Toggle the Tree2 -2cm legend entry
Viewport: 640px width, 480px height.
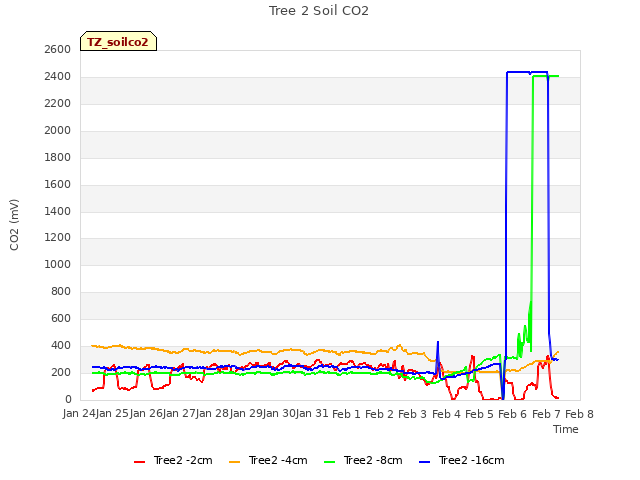tap(173, 460)
